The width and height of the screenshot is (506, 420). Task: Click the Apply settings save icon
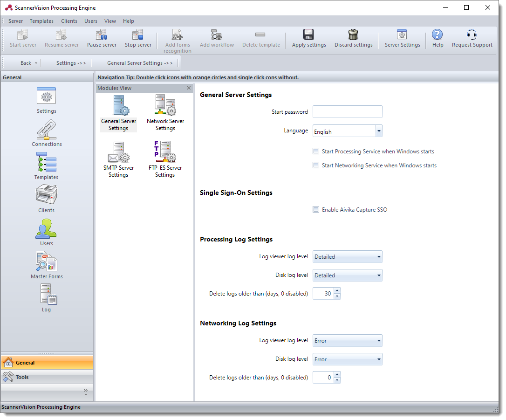pos(308,35)
